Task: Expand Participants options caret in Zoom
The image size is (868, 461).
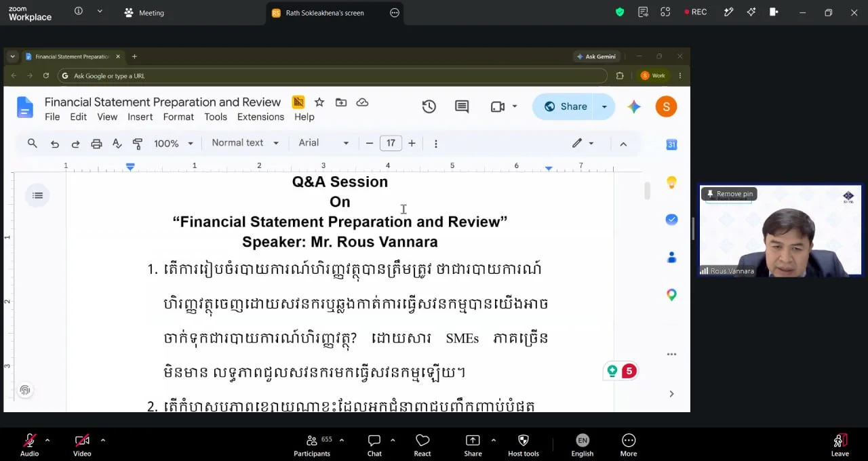Action: click(341, 440)
